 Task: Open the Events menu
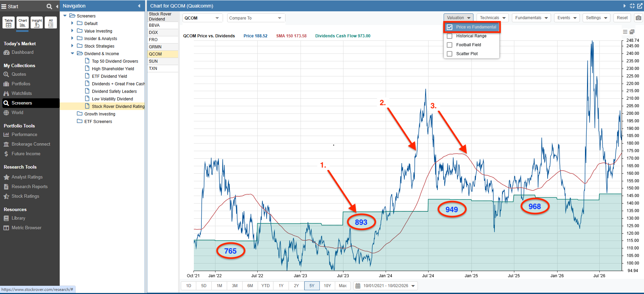[567, 18]
